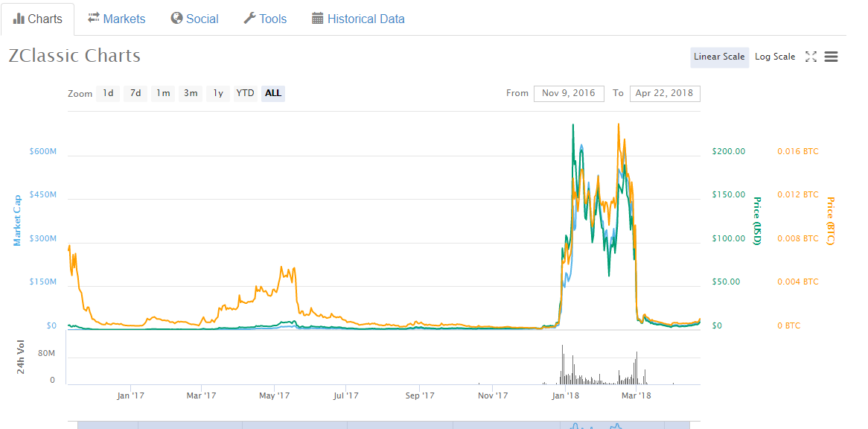Viewport: 868px width, 429px height.
Task: Select Linear Scale
Action: coord(719,57)
